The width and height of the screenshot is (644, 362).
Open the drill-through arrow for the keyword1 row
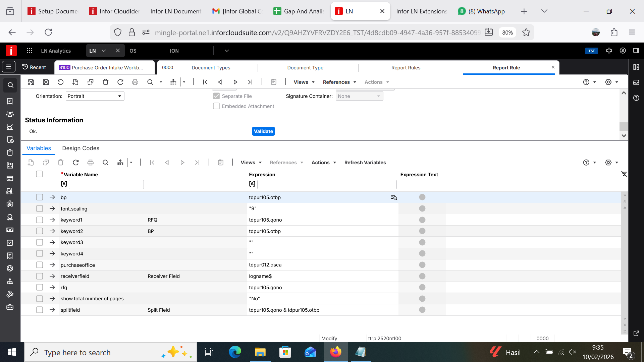pyautogui.click(x=52, y=220)
